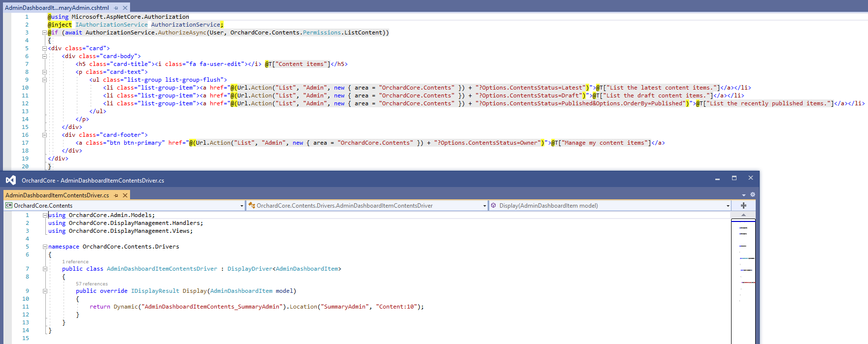The width and height of the screenshot is (868, 344).
Task: Collapse the @if AuthorizeAsync block in the cshtml
Action: point(44,32)
